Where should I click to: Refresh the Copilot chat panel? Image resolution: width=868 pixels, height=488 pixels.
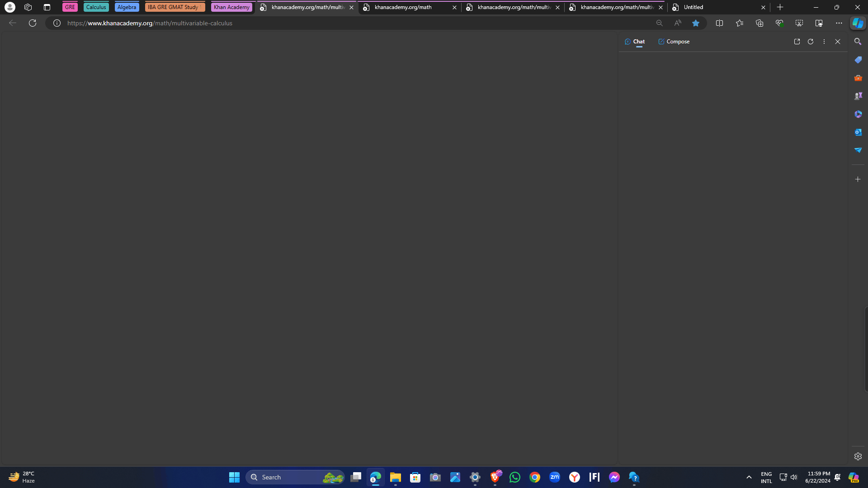tap(810, 42)
